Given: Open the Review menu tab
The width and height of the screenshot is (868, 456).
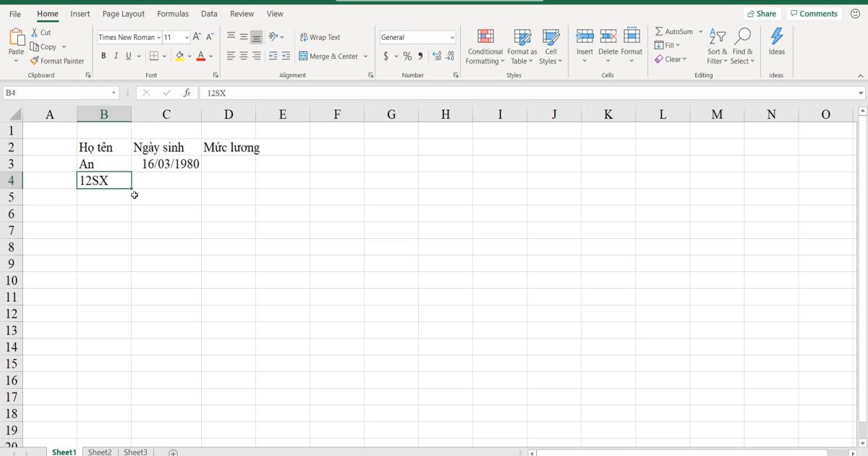Looking at the screenshot, I should (242, 13).
